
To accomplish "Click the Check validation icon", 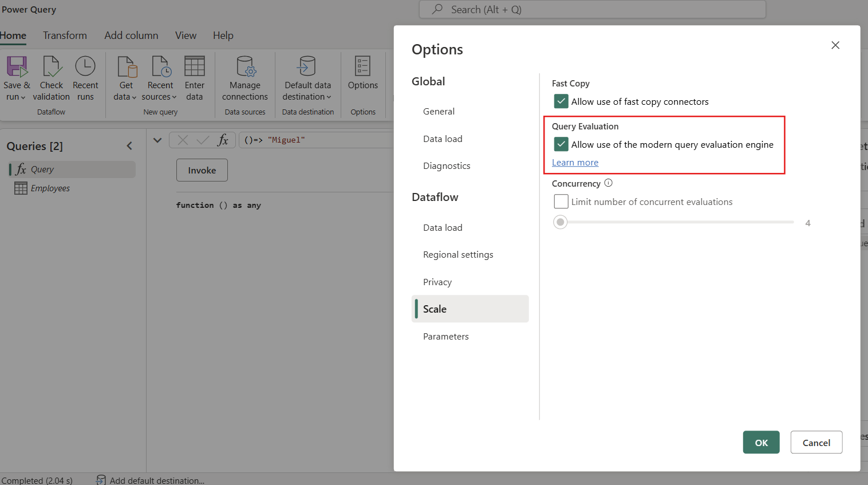I will point(52,67).
